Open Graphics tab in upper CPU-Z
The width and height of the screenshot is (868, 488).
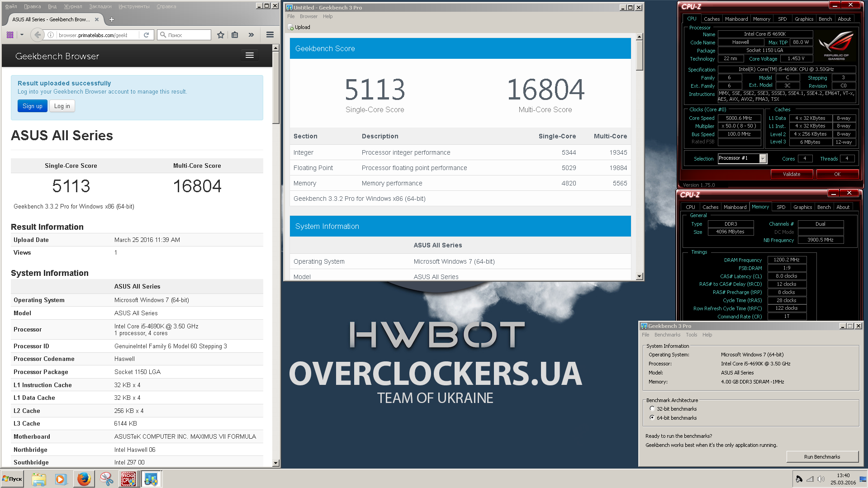(804, 19)
